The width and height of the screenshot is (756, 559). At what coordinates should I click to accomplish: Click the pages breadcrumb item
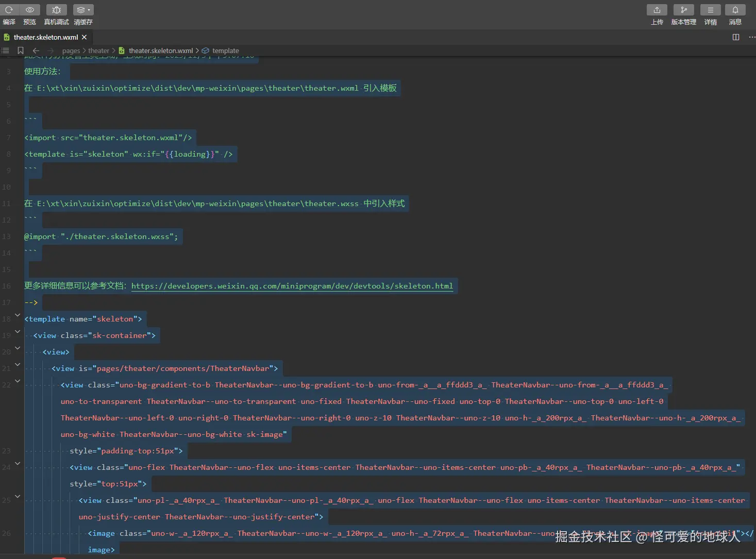(x=71, y=50)
